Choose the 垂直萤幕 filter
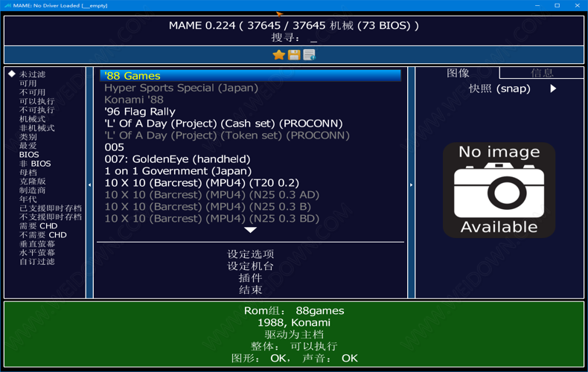Screen dimensions: 588x372 click(36, 244)
